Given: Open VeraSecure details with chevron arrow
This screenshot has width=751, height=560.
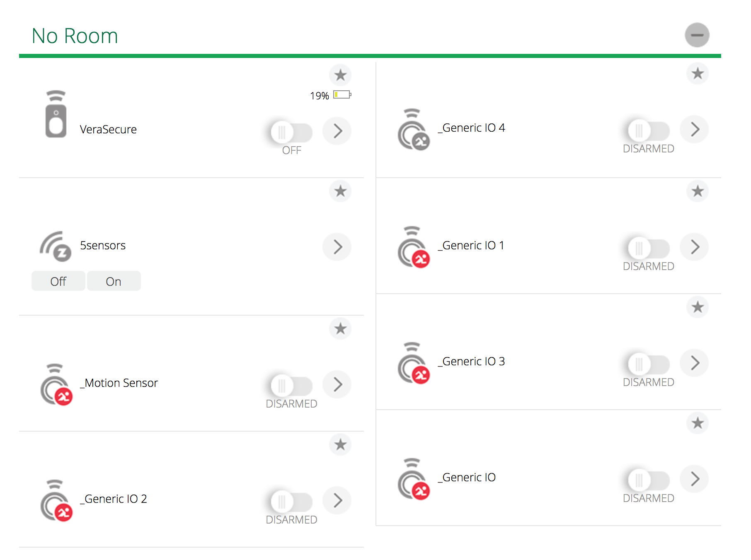Looking at the screenshot, I should pos(337,131).
